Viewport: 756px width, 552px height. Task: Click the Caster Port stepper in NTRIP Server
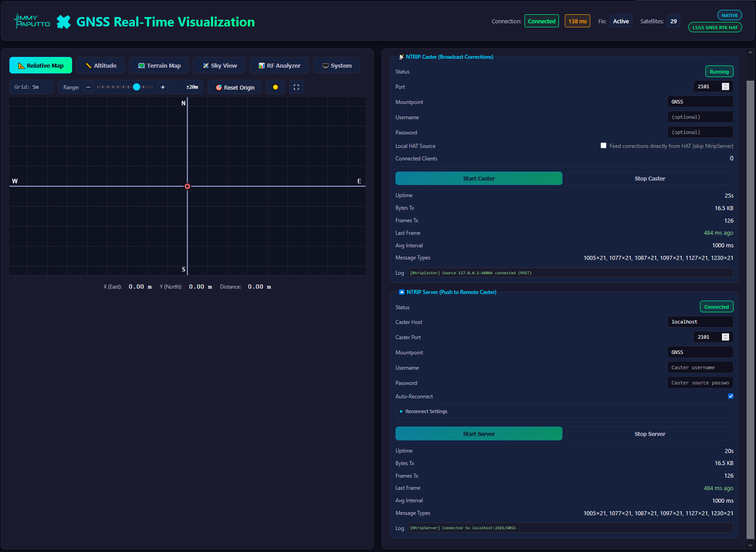click(726, 337)
